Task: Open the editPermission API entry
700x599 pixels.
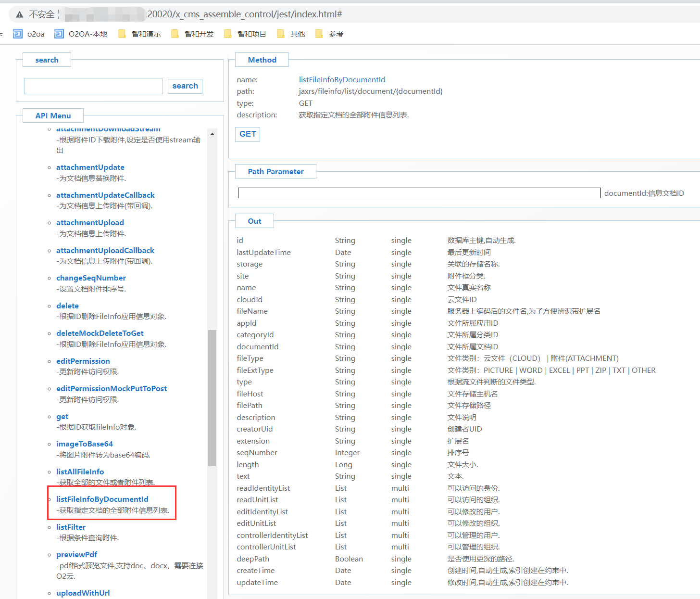Action: pyautogui.click(x=83, y=361)
